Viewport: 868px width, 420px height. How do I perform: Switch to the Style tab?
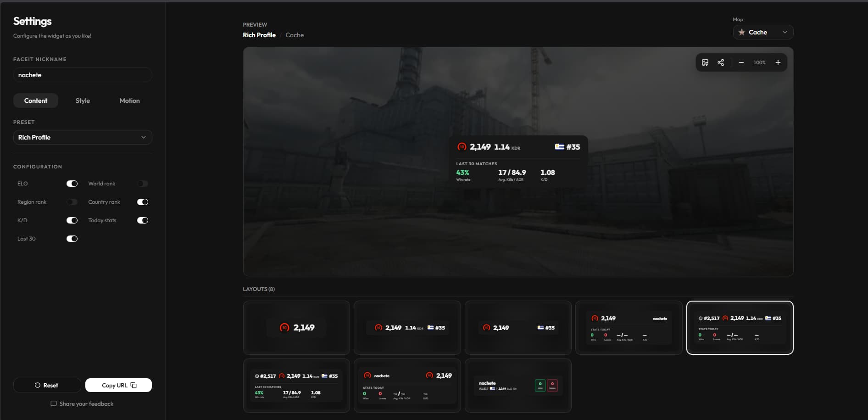pyautogui.click(x=83, y=101)
